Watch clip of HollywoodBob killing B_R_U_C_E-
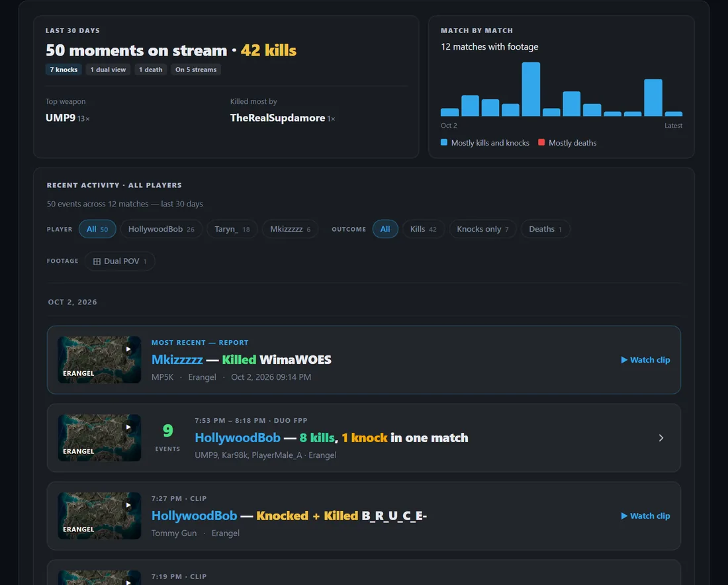Image resolution: width=728 pixels, height=585 pixels. click(x=645, y=516)
